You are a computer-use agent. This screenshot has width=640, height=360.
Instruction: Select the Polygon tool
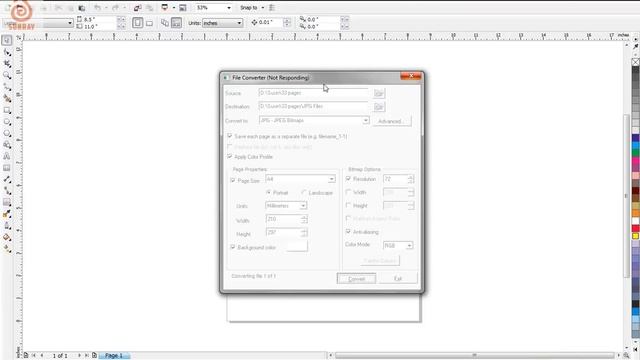(x=7, y=133)
